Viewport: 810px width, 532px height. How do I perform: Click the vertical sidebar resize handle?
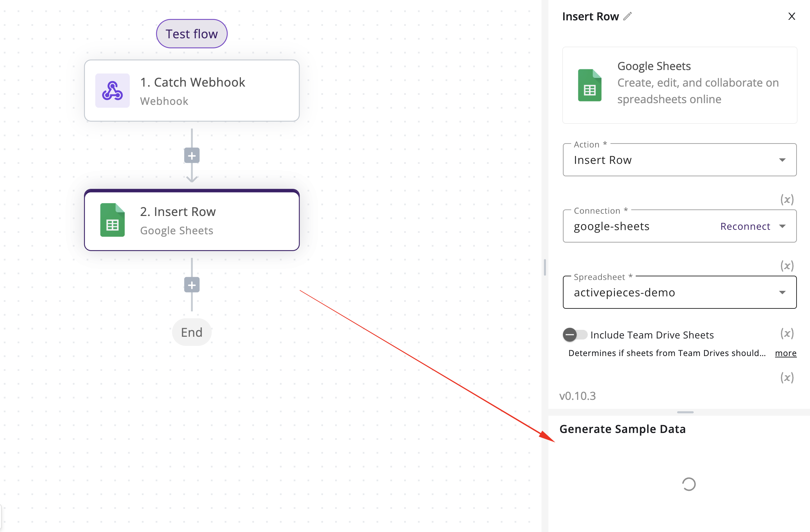click(545, 267)
